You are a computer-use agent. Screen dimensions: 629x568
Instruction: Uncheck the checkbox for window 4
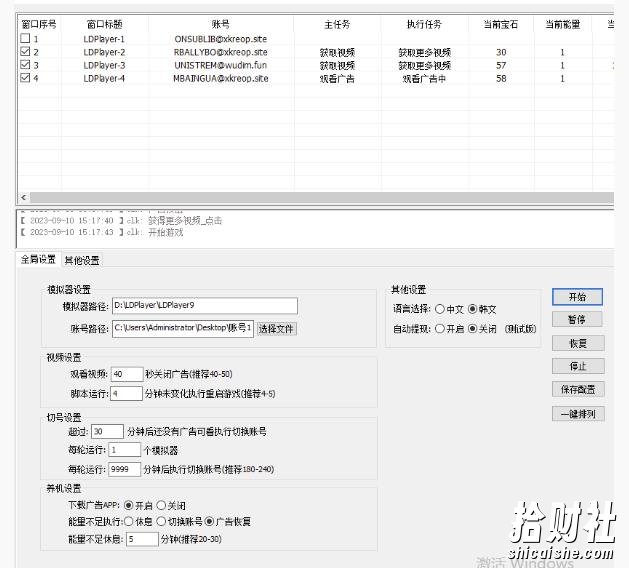coord(25,77)
